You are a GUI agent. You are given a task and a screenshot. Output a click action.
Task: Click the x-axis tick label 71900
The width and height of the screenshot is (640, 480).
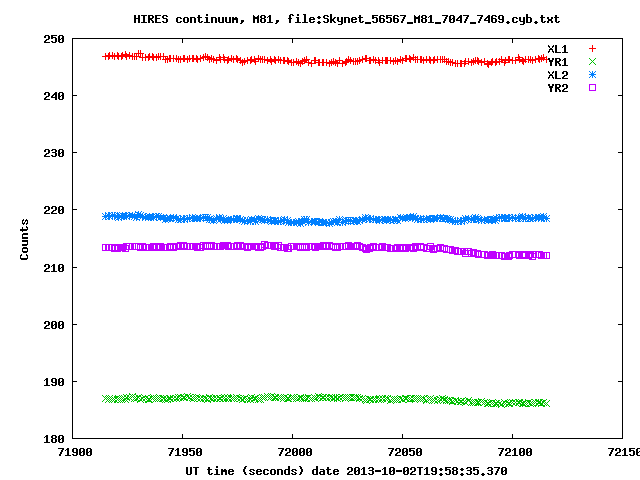coord(75,452)
